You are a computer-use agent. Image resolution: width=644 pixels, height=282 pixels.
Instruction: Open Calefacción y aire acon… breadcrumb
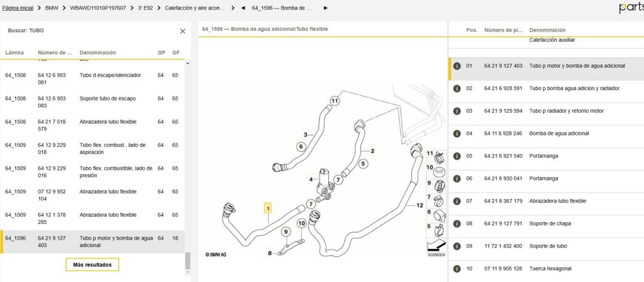[195, 8]
